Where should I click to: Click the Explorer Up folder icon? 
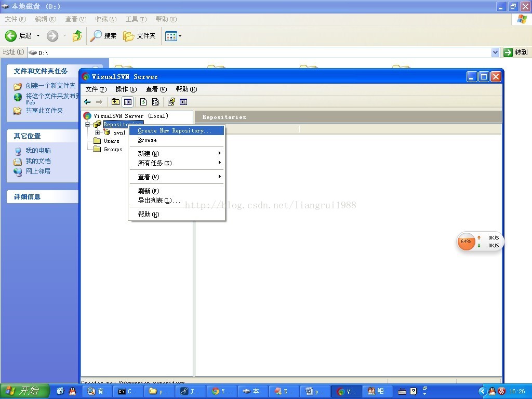click(77, 36)
